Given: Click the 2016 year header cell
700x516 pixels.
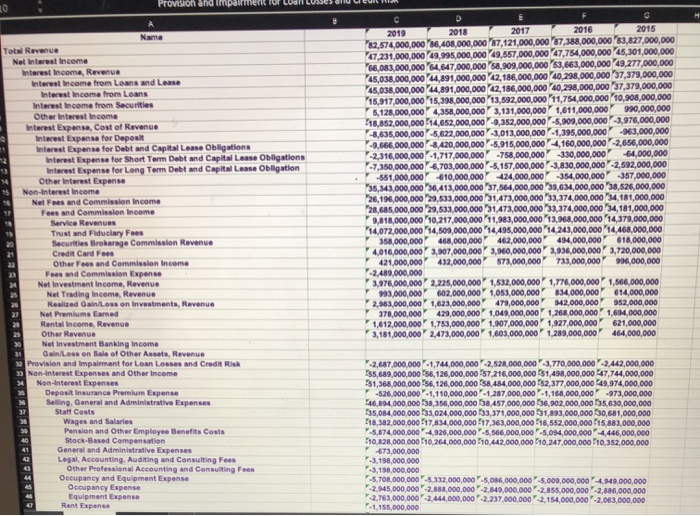Looking at the screenshot, I should [x=583, y=29].
